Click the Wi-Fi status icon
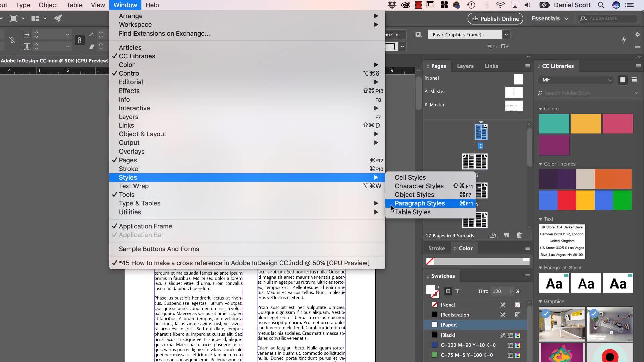The image size is (644, 362). 500,5
